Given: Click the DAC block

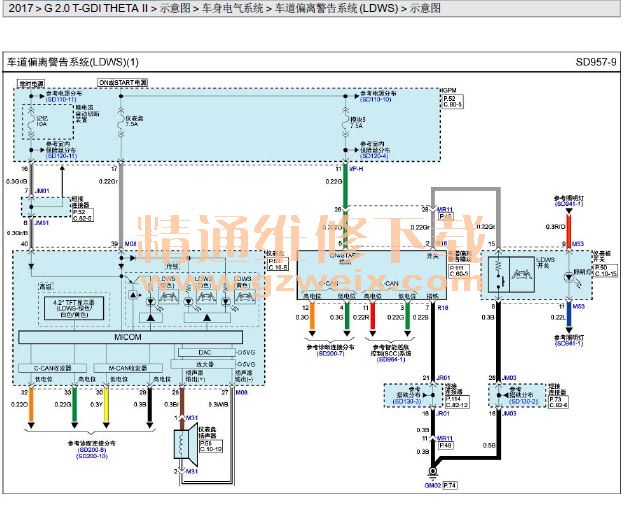Looking at the screenshot, I should 207,352.
